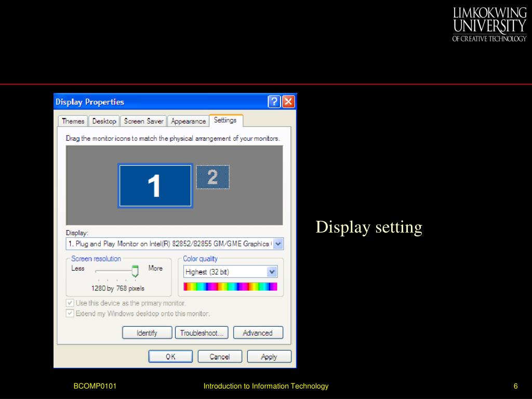Click the Apply button
Viewport: 532px width, 399px height.
click(x=269, y=356)
